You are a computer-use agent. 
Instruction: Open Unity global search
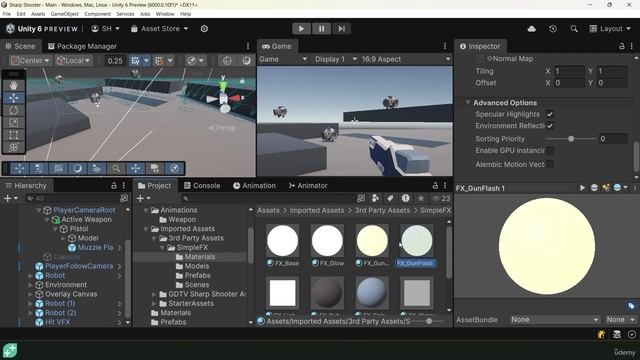[574, 29]
